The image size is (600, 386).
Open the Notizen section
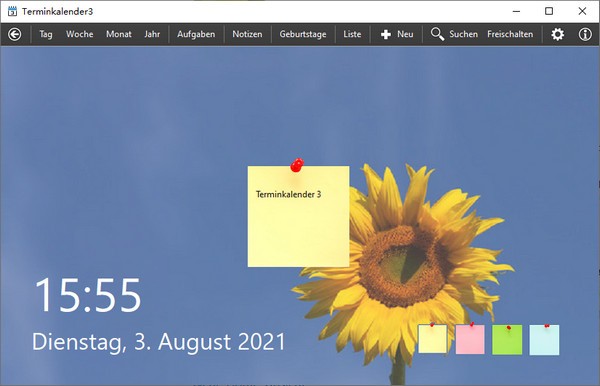pyautogui.click(x=247, y=34)
